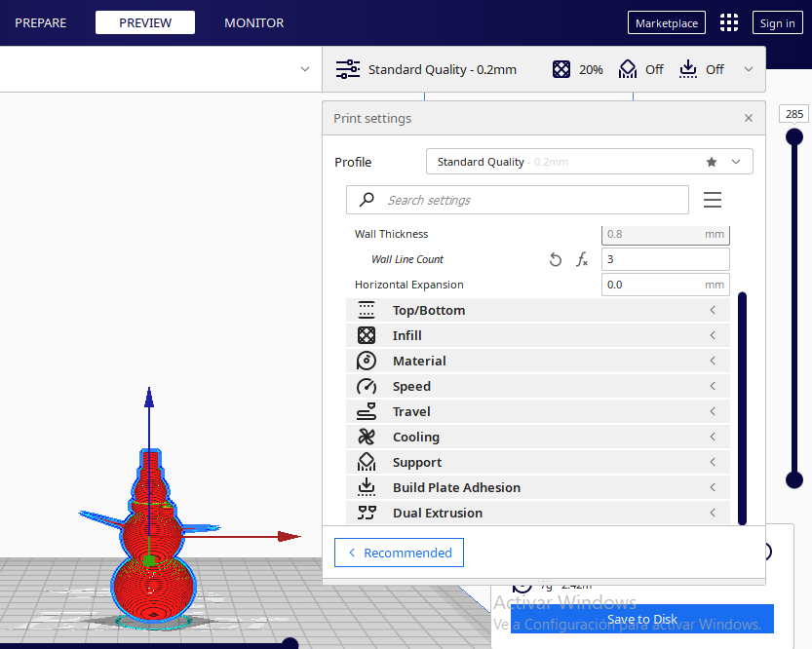Viewport: 812px width, 649px height.
Task: Open the settings visibility hamburger menu
Action: click(712, 200)
